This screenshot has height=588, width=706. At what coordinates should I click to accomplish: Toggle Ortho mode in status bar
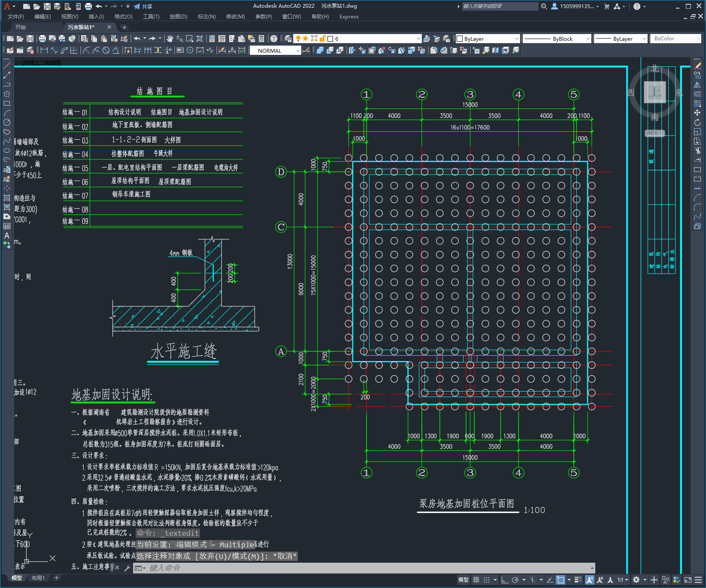(x=505, y=580)
